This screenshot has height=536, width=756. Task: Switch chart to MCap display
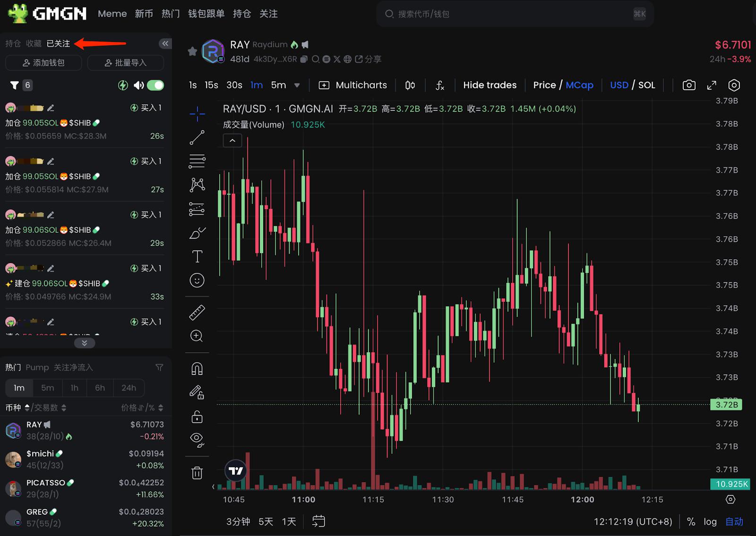point(579,85)
